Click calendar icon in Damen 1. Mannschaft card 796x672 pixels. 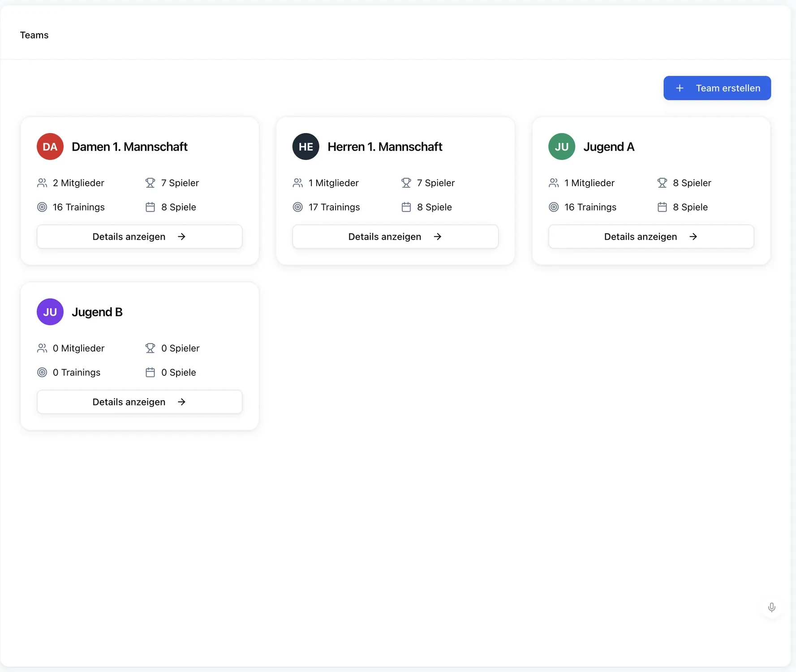150,207
